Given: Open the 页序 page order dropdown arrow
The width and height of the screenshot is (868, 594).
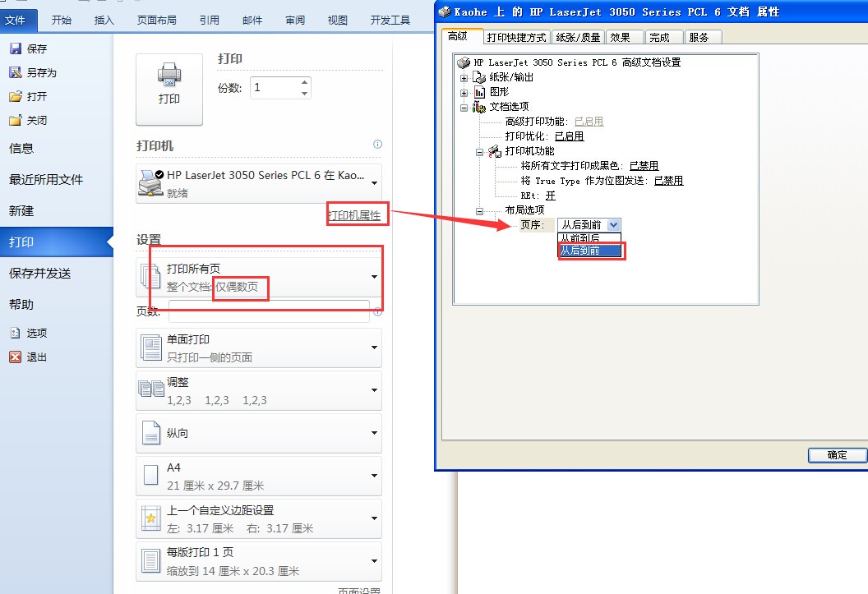Looking at the screenshot, I should pyautogui.click(x=613, y=224).
